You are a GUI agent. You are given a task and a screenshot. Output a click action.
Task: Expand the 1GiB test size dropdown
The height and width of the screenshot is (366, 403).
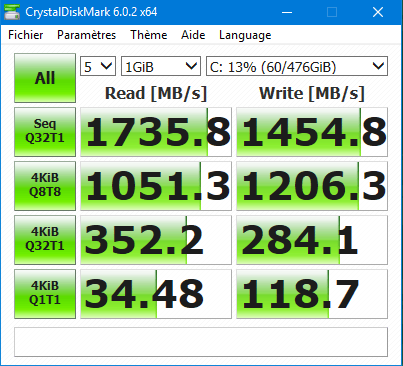[x=161, y=66]
